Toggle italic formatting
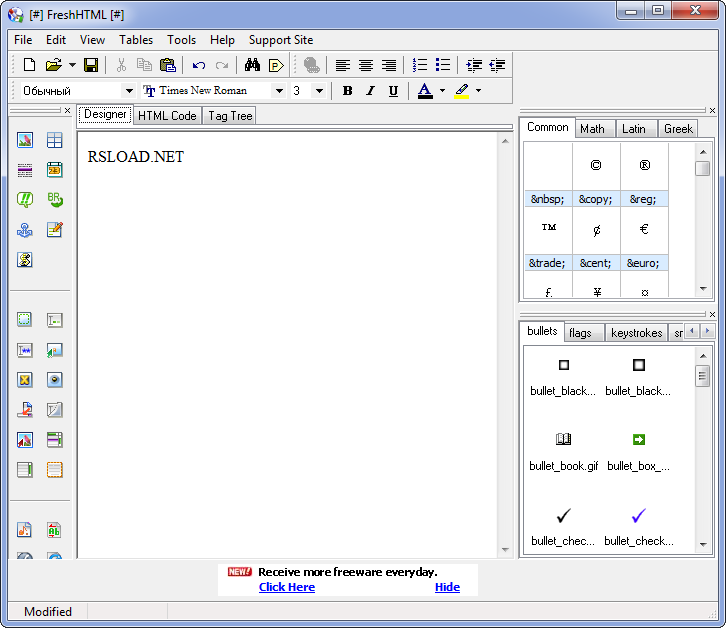 pyautogui.click(x=370, y=91)
